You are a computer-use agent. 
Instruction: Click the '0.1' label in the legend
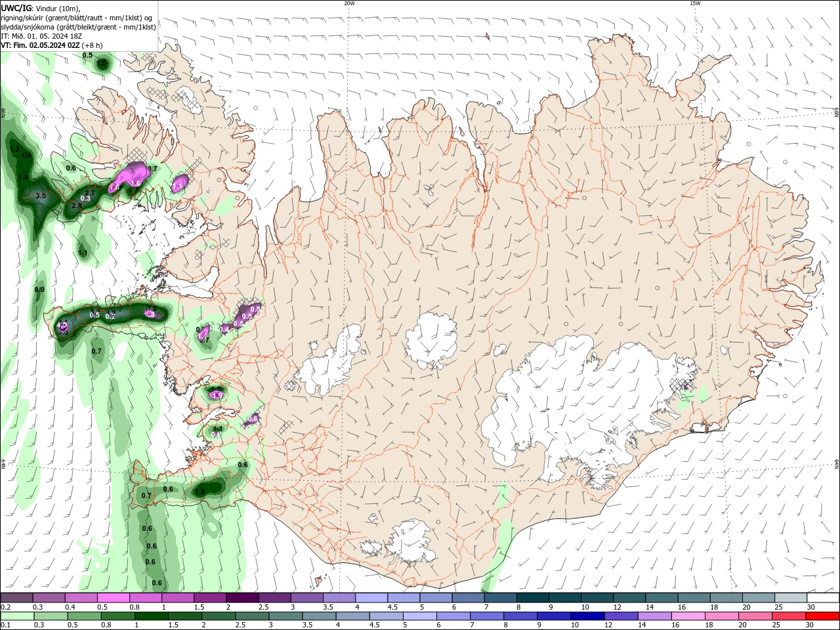click(x=5, y=625)
